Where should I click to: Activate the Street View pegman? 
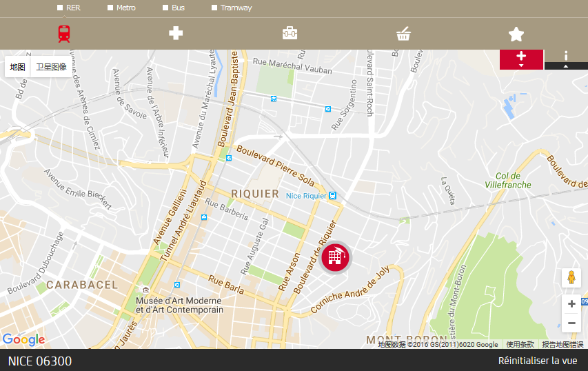(571, 278)
